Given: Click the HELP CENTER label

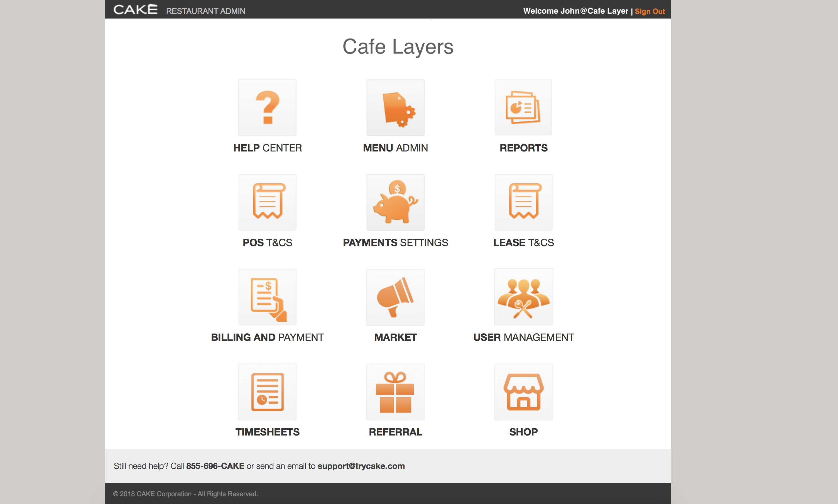Looking at the screenshot, I should tap(267, 148).
